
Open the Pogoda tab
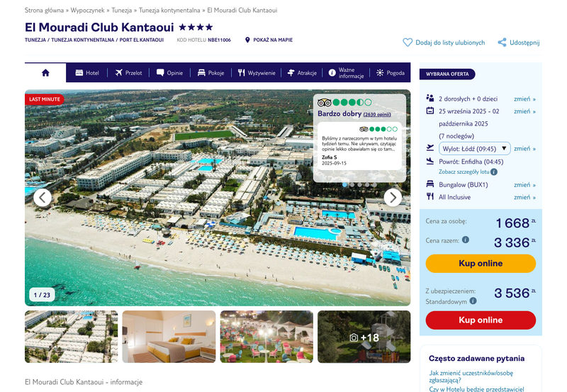pyautogui.click(x=391, y=73)
